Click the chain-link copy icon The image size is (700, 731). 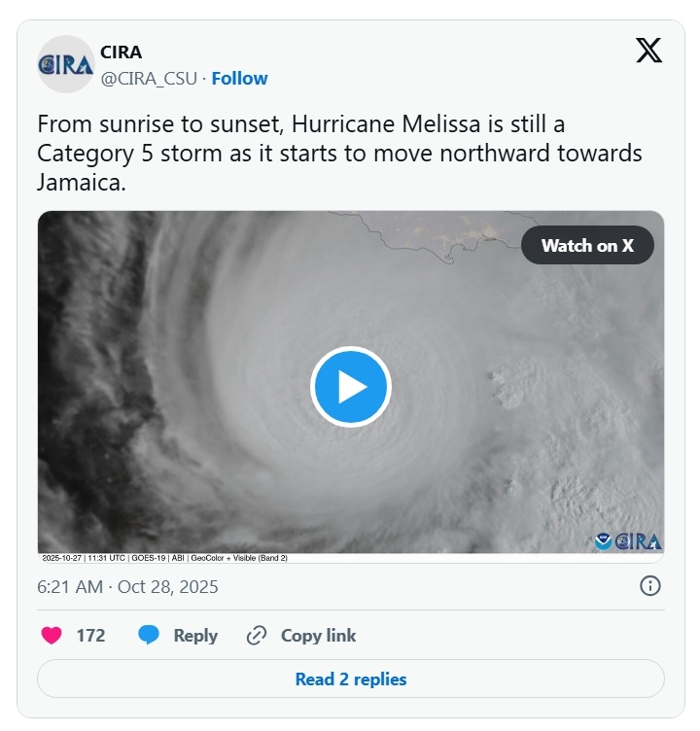(257, 636)
